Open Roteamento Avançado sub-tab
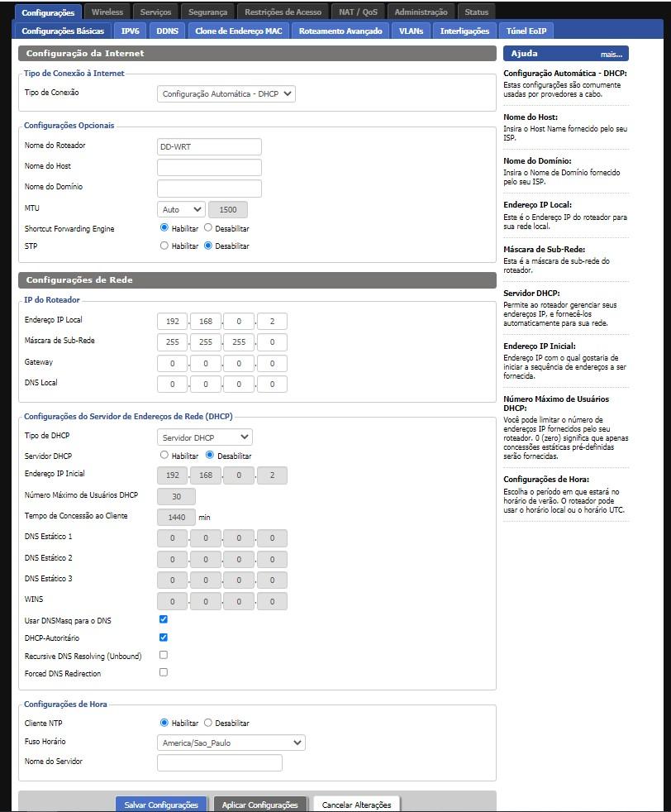671x812 pixels. click(x=340, y=31)
